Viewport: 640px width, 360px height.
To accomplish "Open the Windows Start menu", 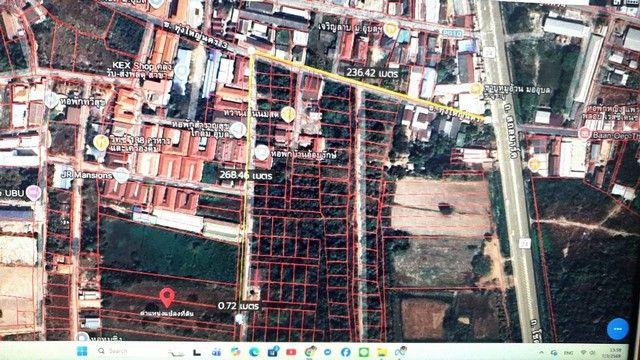I will click(82, 351).
